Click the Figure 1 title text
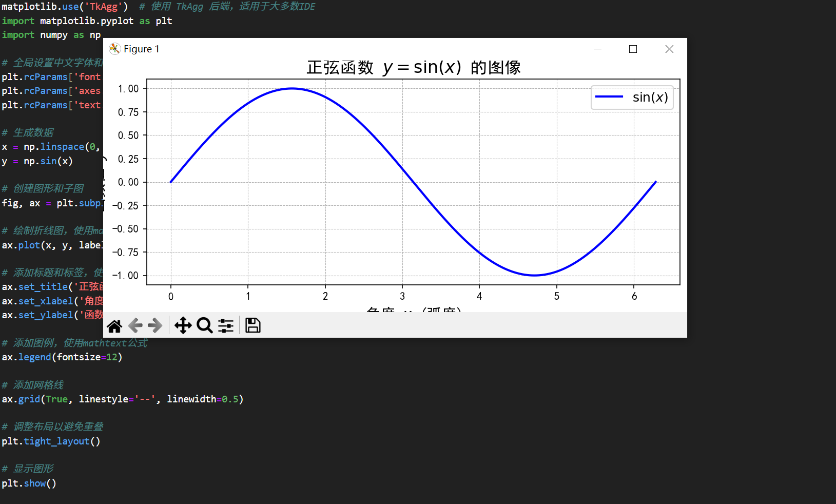The image size is (836, 504). (142, 49)
